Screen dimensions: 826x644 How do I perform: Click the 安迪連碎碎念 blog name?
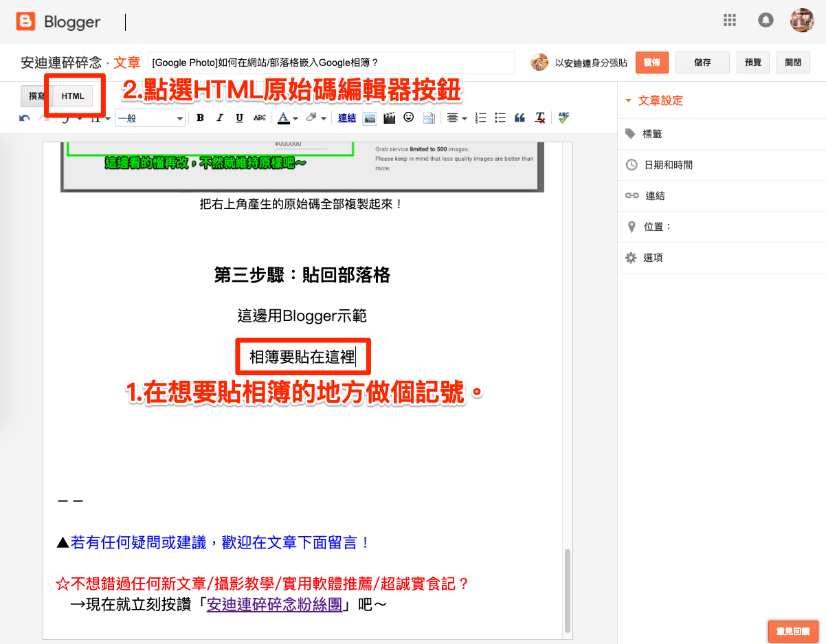pos(62,63)
